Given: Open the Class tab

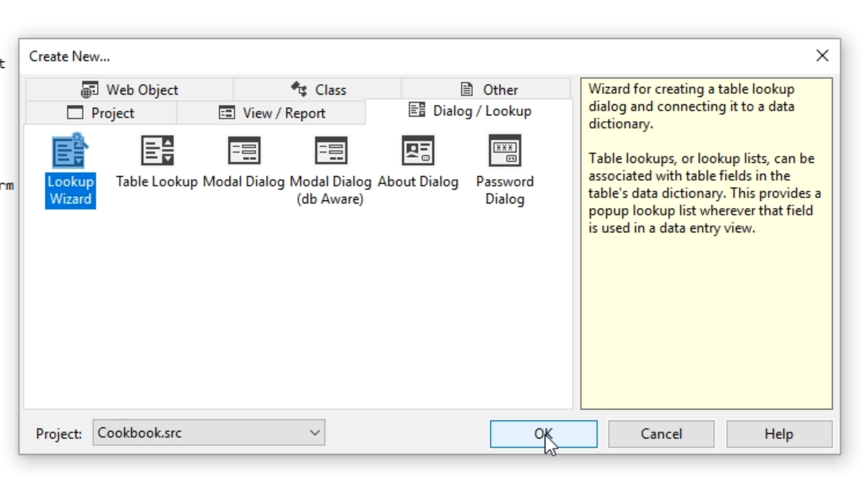Looking at the screenshot, I should pos(318,89).
